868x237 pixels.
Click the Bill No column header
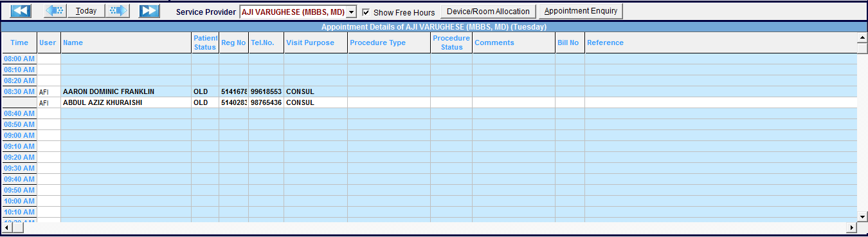pyautogui.click(x=570, y=43)
